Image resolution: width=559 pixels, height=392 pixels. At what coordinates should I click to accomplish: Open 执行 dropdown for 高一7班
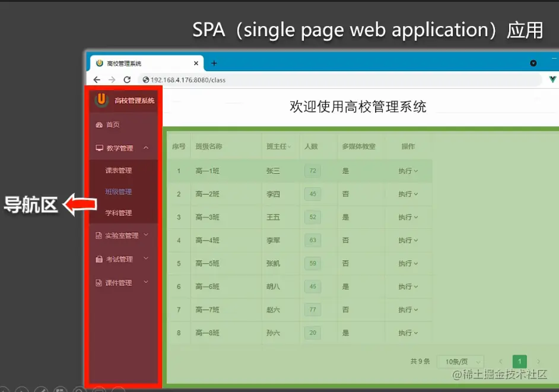[x=408, y=310]
